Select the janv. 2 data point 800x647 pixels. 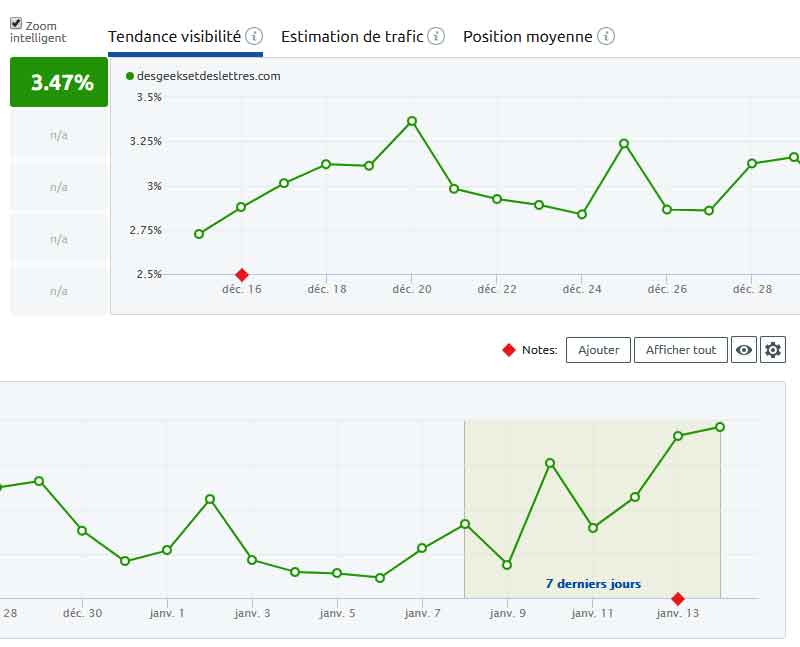click(x=210, y=499)
